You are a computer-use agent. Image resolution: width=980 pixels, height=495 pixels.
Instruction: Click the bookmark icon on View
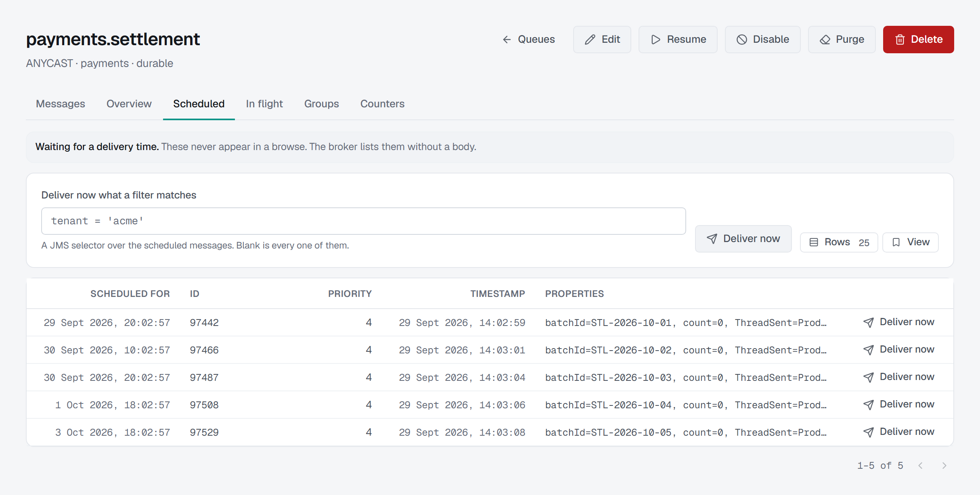click(896, 242)
